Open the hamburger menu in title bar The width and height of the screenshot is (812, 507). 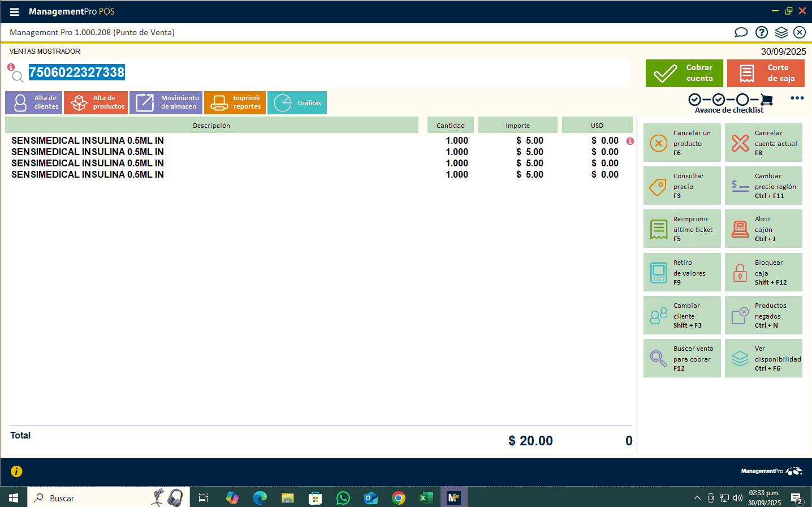click(x=15, y=12)
